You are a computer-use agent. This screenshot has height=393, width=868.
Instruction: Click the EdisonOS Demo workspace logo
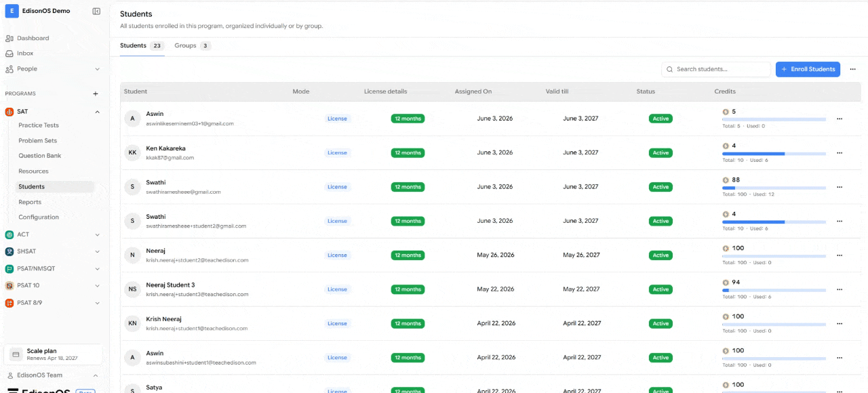click(x=12, y=11)
